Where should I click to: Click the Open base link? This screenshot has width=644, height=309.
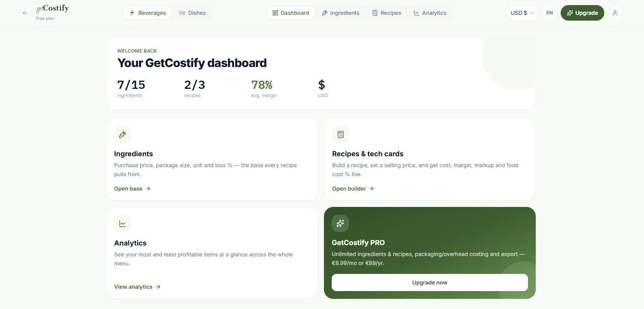click(x=132, y=189)
